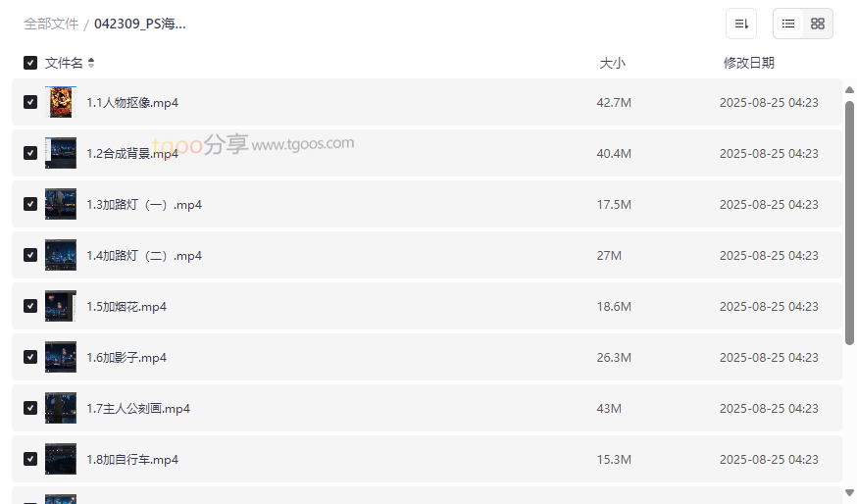Viewport: 857px width, 504px height.
Task: Open the sort order options button
Action: [740, 24]
